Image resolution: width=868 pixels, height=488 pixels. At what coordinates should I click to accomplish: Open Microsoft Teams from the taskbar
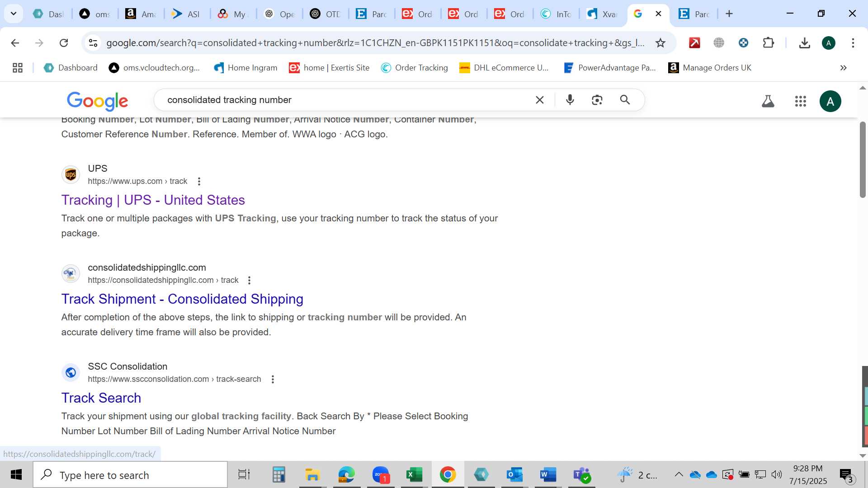[x=581, y=475]
